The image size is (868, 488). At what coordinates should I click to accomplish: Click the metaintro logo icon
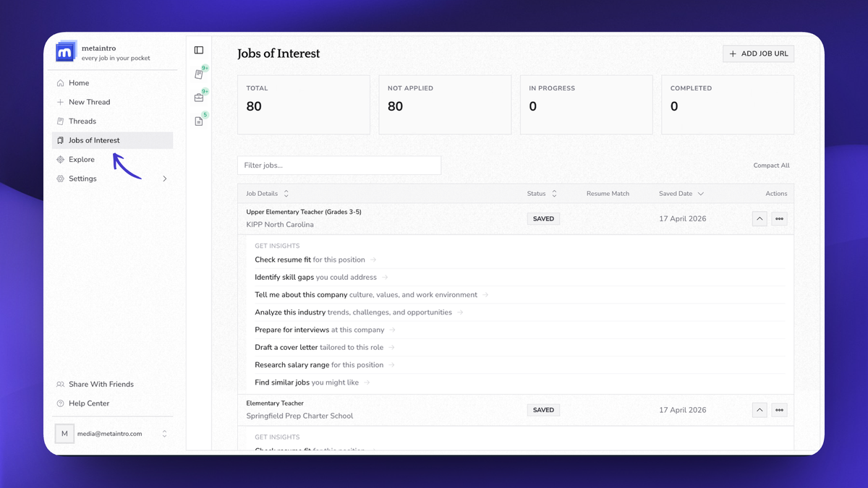click(66, 51)
